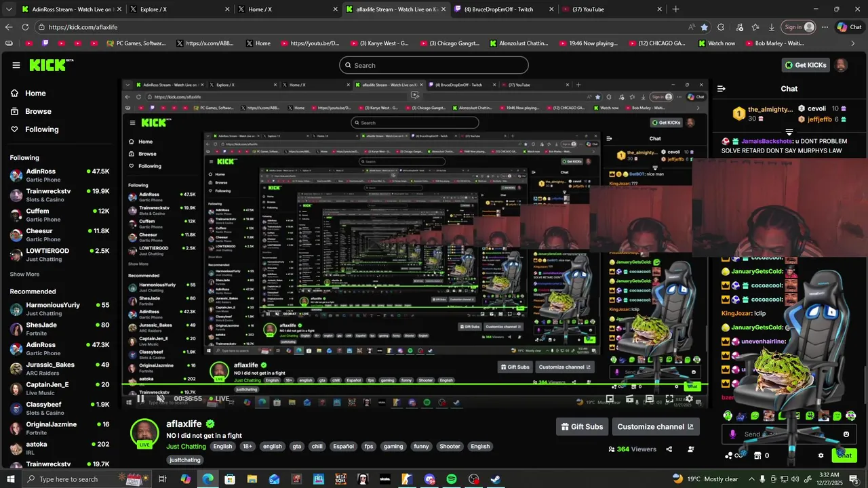
Task: Open player settings gear
Action: (690, 399)
